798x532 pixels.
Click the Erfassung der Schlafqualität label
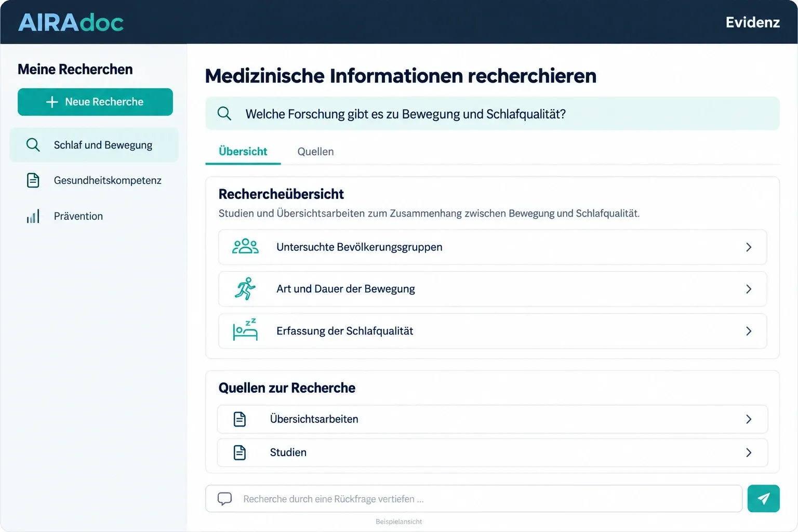pos(345,331)
